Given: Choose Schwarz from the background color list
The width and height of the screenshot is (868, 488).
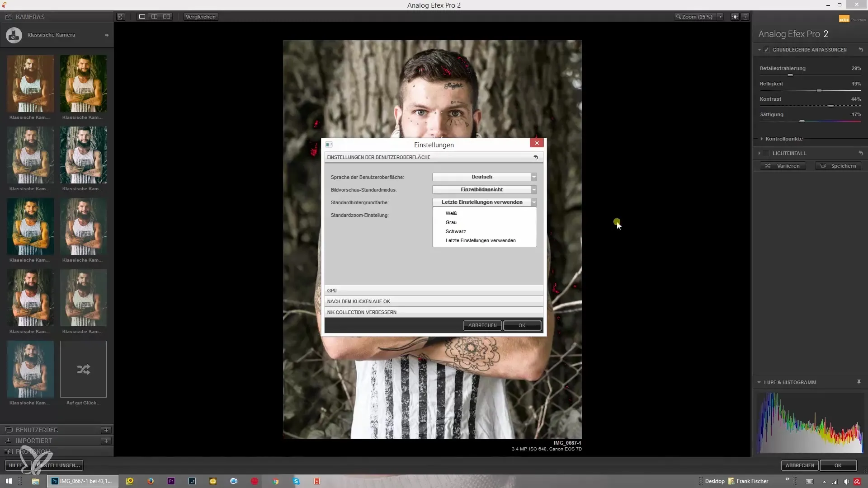Looking at the screenshot, I should (456, 231).
